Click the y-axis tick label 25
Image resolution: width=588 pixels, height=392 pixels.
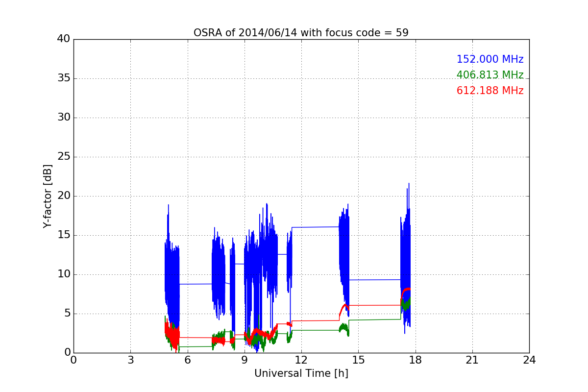tap(64, 157)
